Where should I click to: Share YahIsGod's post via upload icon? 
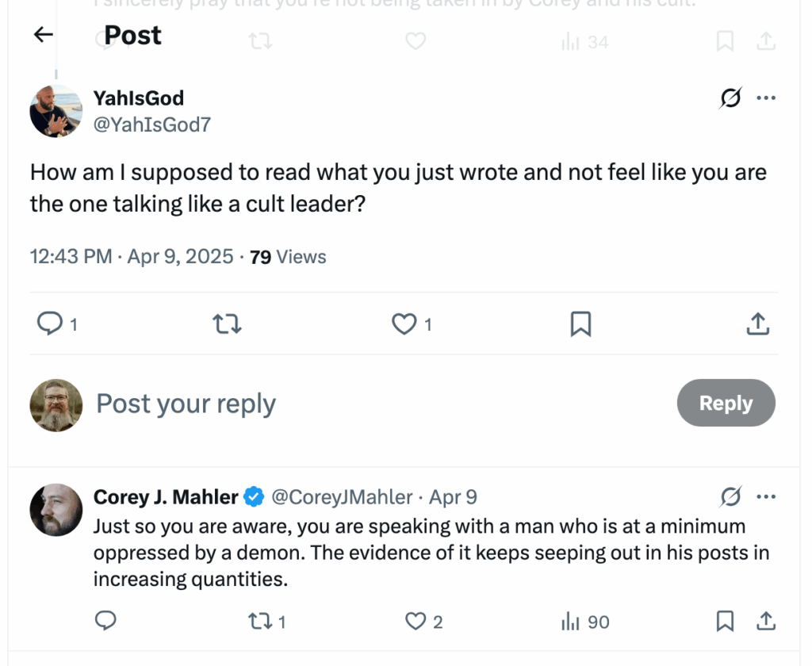[x=758, y=323]
